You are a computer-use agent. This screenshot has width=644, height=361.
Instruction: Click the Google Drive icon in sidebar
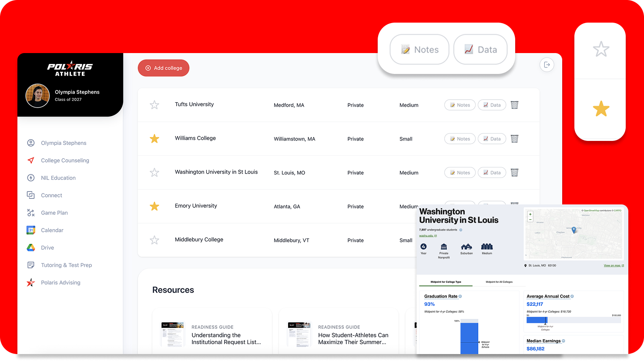coord(31,247)
